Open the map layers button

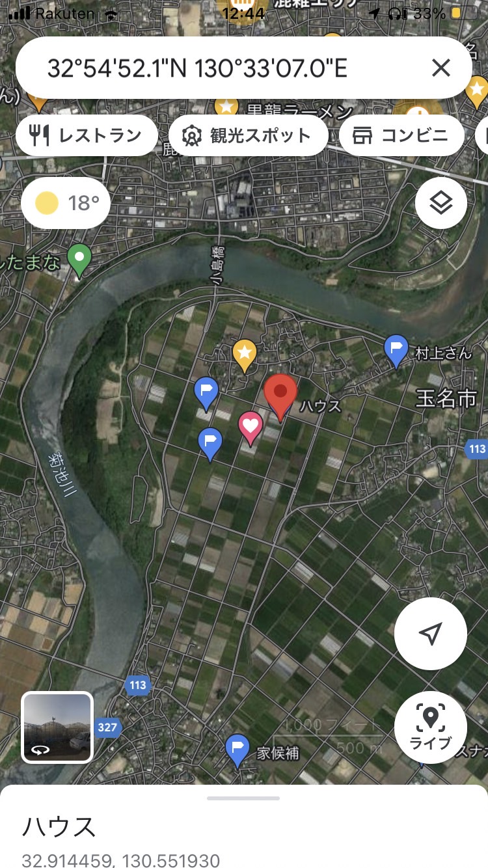[441, 203]
